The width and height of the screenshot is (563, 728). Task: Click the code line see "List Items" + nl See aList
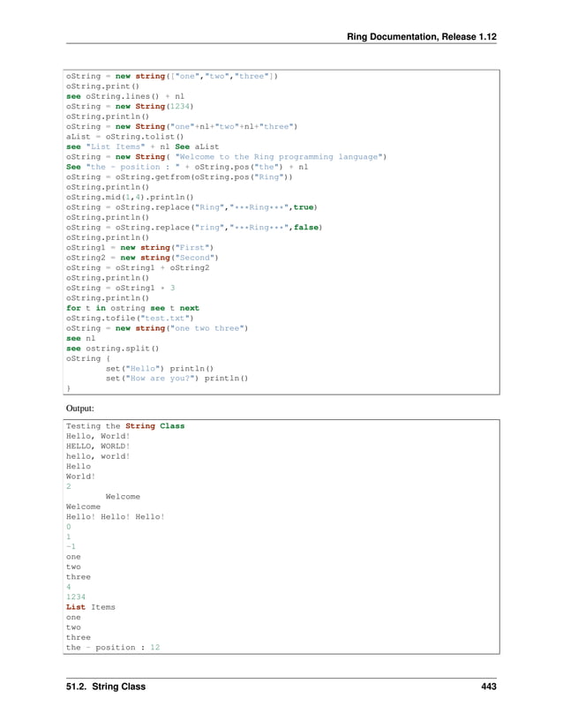(x=142, y=146)
